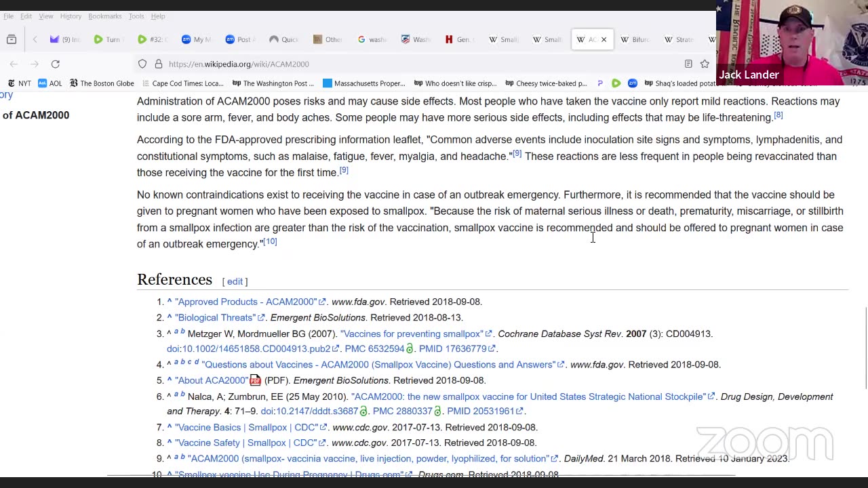Open 'Shaq's loaded potat' bookmark

click(679, 83)
